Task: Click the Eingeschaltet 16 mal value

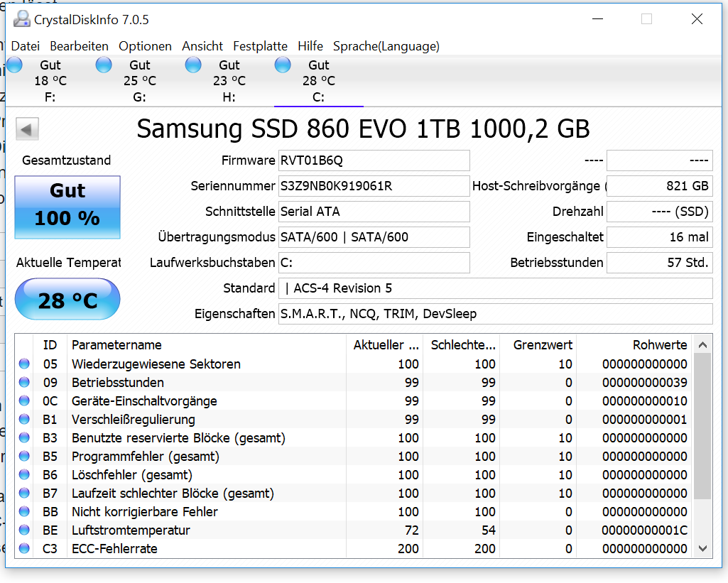Action: point(659,237)
